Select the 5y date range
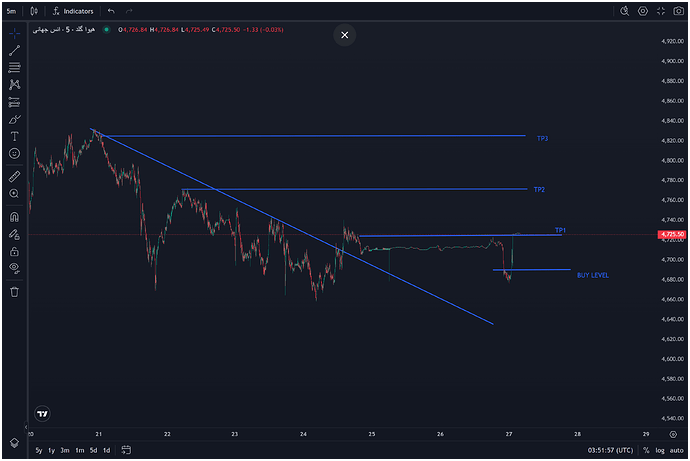690x461 pixels. (39, 450)
